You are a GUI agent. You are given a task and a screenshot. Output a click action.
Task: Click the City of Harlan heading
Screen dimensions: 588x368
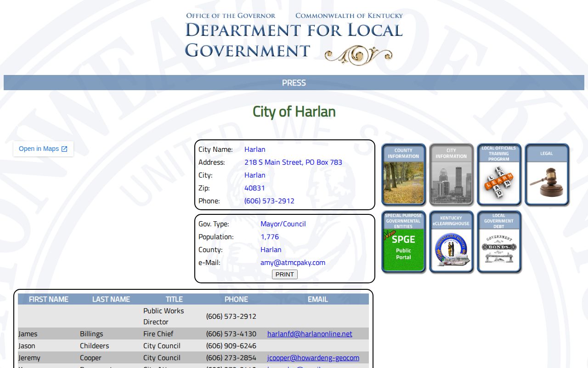[x=294, y=112]
